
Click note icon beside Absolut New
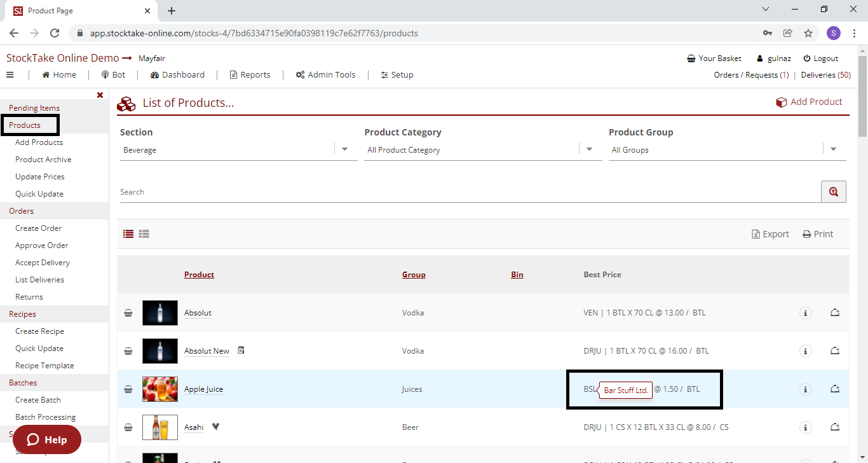click(241, 350)
